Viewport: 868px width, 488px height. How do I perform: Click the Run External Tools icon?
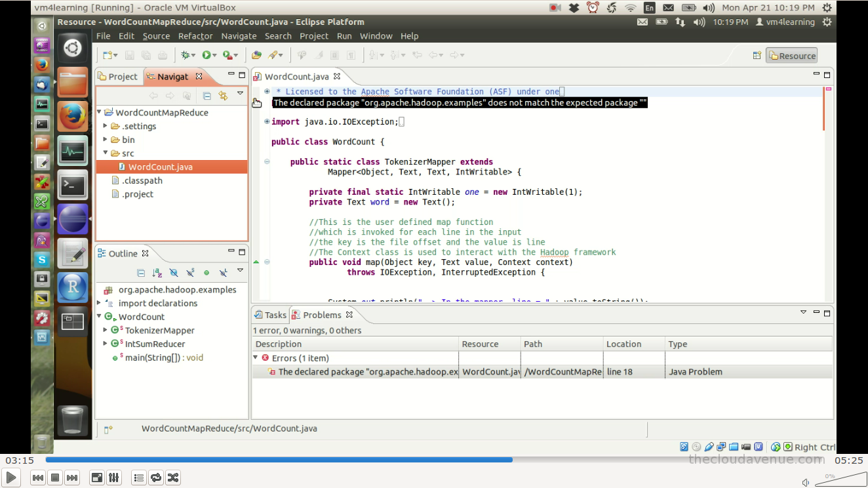click(x=227, y=56)
